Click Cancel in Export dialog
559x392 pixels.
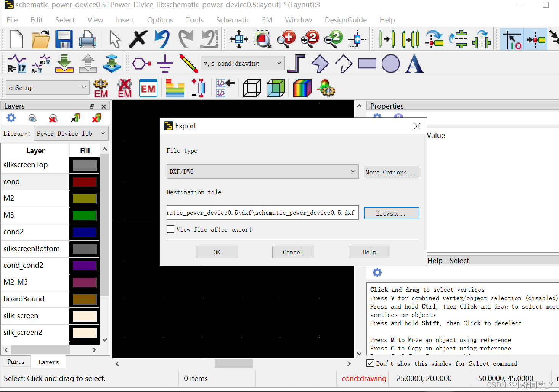click(x=293, y=252)
